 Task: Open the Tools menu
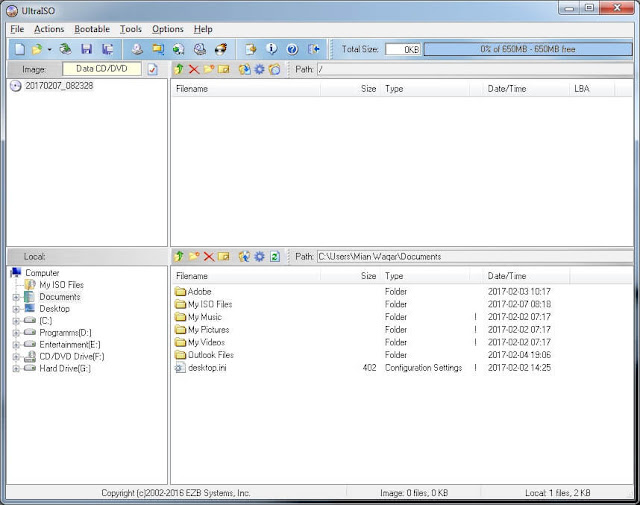coord(131,29)
